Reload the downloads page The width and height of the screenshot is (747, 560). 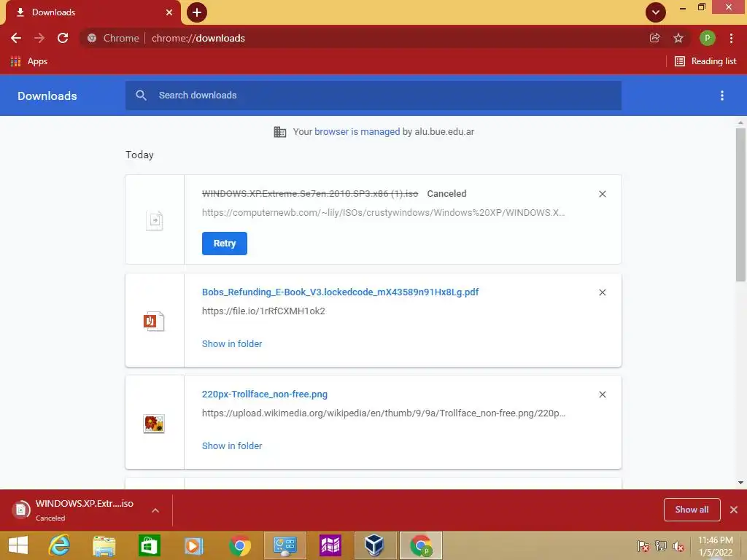point(63,38)
